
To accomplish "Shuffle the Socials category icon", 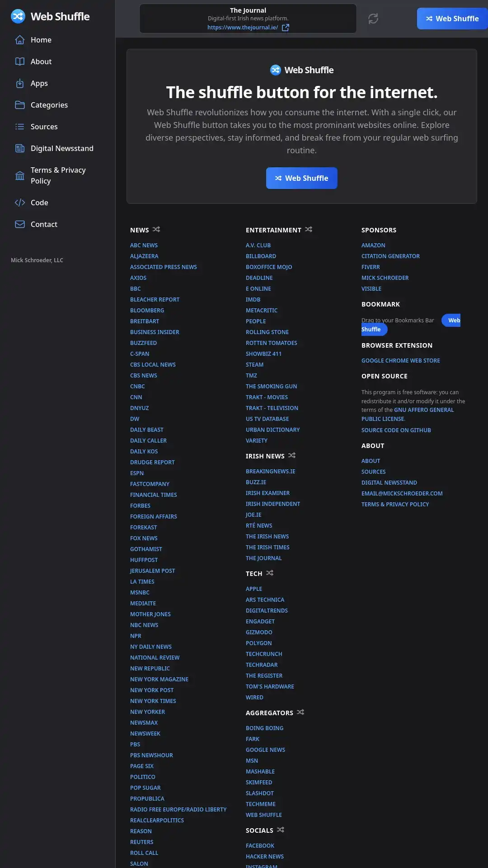I will coord(281,830).
